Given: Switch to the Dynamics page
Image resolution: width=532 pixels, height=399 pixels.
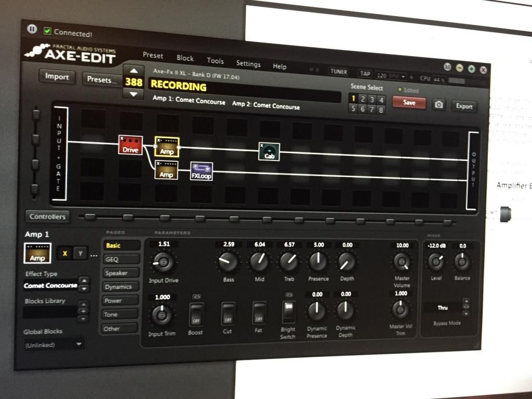Looking at the screenshot, I should coord(121,287).
